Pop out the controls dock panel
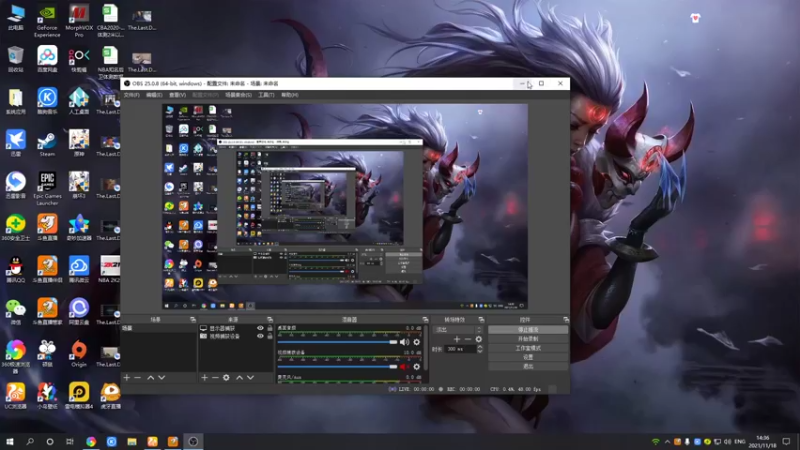 coord(566,319)
